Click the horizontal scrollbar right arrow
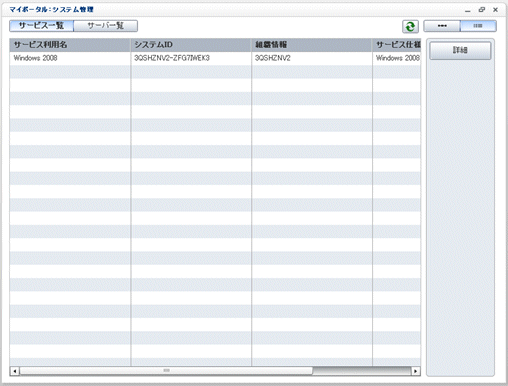 (416, 371)
